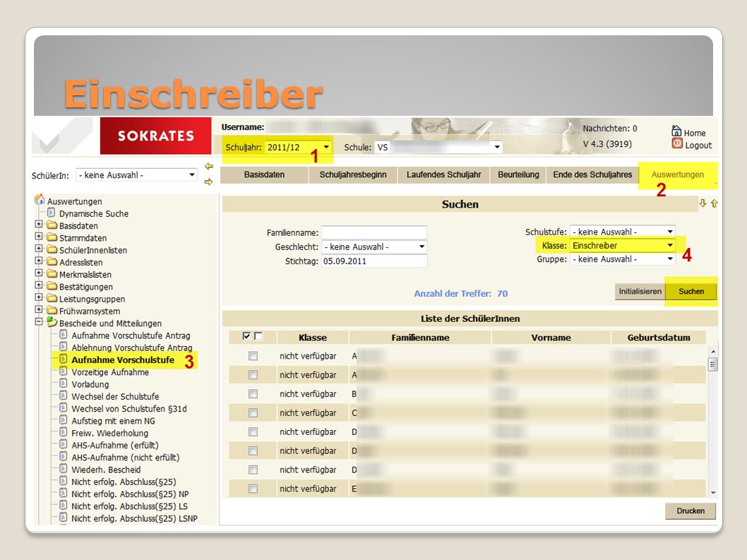The width and height of the screenshot is (747, 560).
Task: Click the open Bescheide und Mitteilungen folder icon
Action: coord(52,322)
